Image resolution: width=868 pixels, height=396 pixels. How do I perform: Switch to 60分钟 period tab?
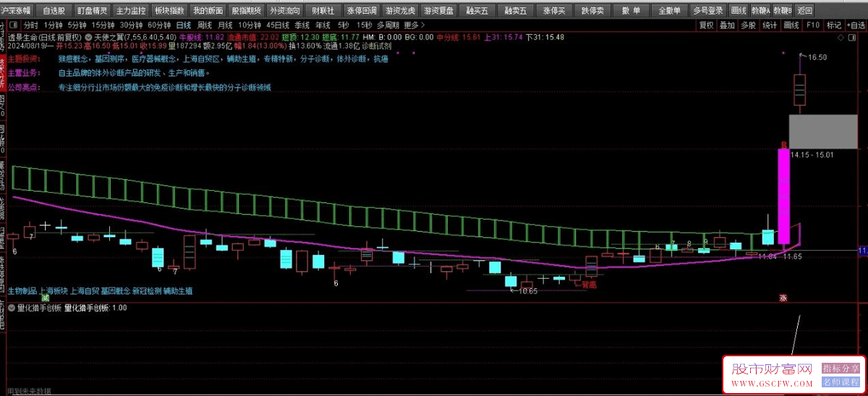pyautogui.click(x=159, y=25)
